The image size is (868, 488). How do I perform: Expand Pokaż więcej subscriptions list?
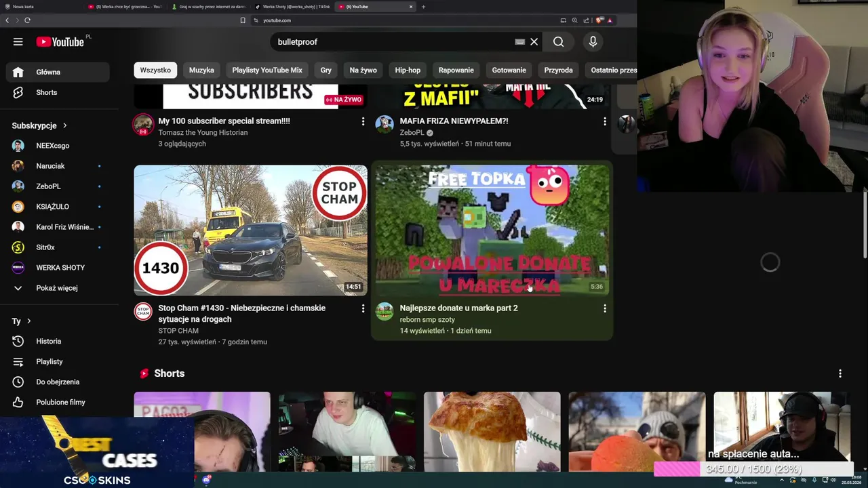58,288
